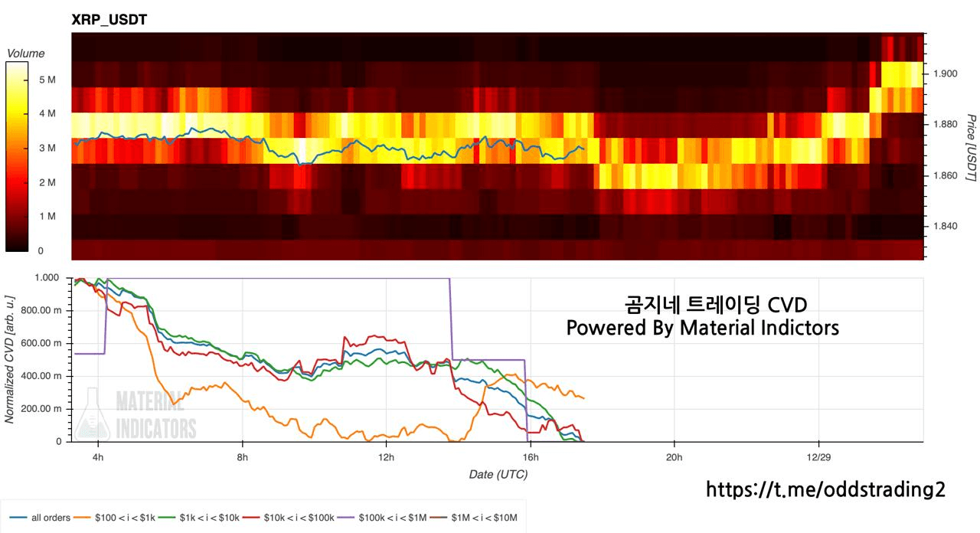
Task: Click the '200.00 m' CVD axis label
Action: (x=40, y=409)
